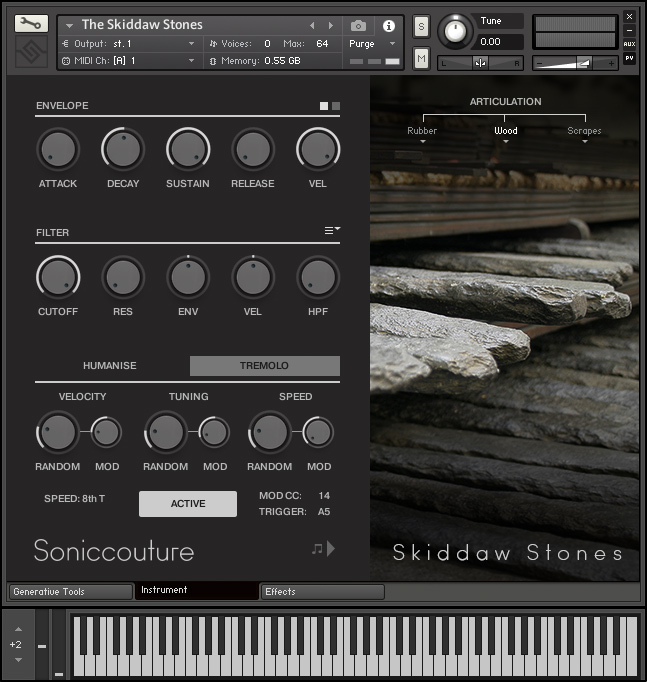Open the Output st. 1 dropdown
647x682 pixels.
(191, 43)
